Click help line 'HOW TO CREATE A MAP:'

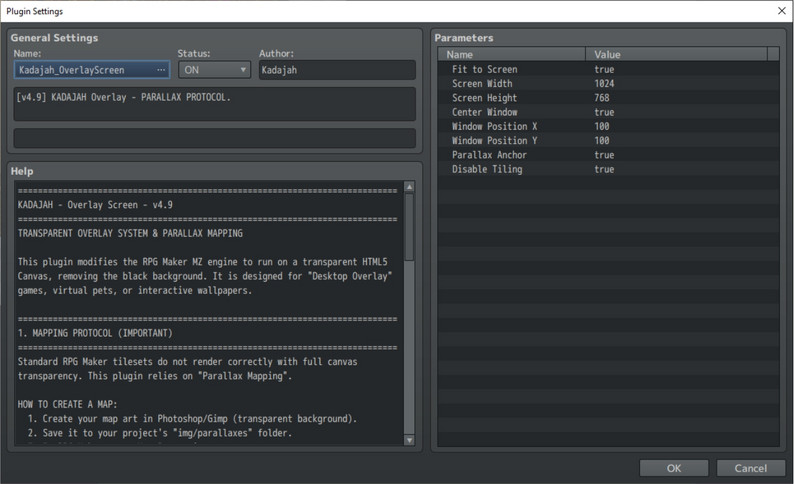pos(67,405)
